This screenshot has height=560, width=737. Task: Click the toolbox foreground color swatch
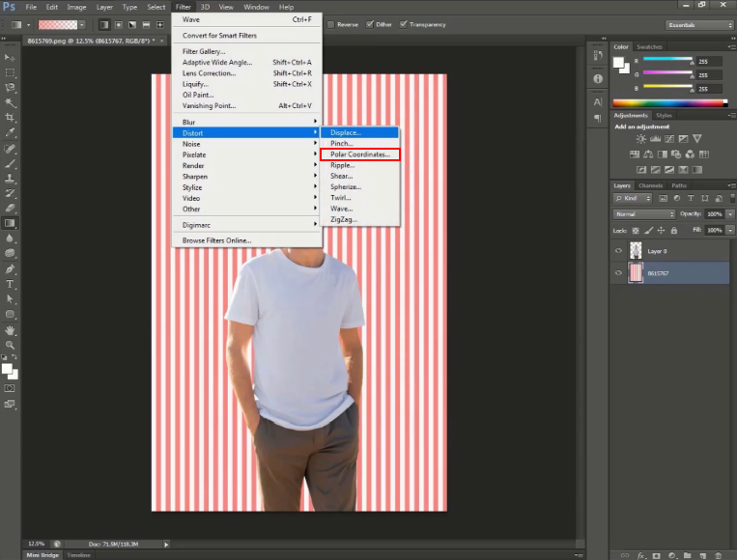[x=7, y=369]
